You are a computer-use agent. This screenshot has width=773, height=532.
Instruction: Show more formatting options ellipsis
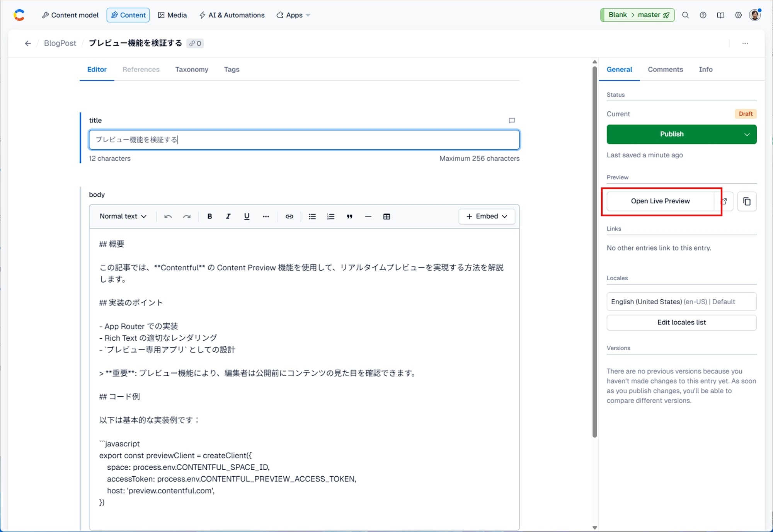pos(266,217)
